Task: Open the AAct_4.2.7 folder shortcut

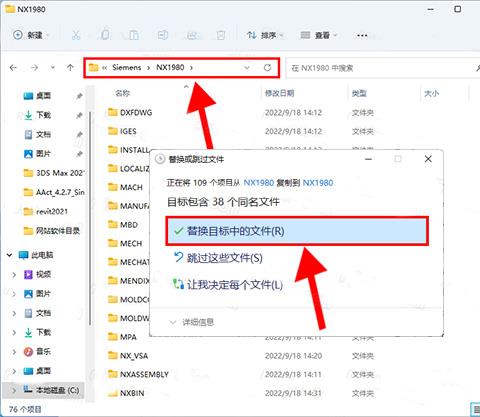Action: 54,192
